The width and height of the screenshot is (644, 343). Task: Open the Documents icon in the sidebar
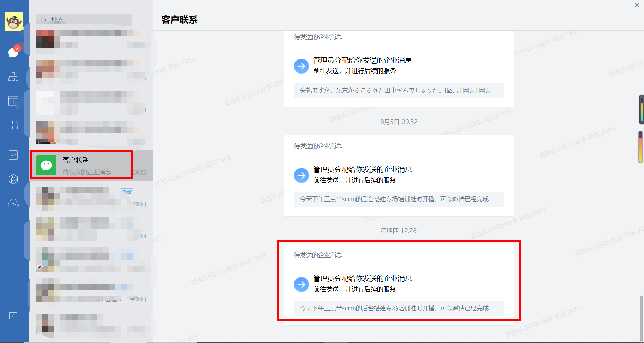pos(13,155)
